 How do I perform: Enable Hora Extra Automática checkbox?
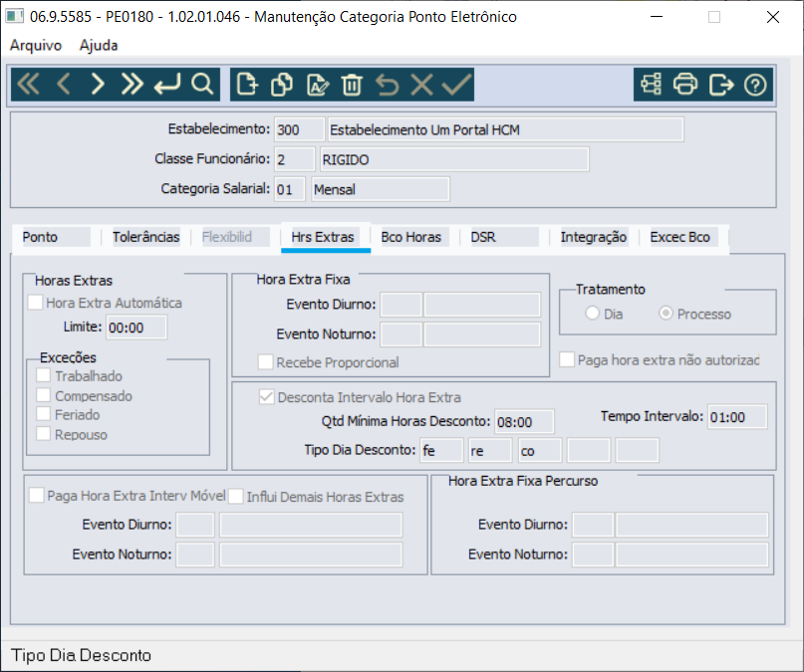(x=36, y=303)
